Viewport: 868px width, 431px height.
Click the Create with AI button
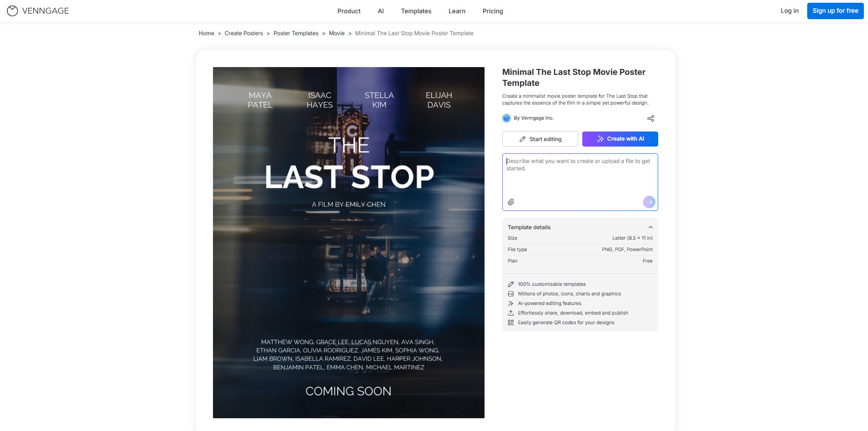620,139
